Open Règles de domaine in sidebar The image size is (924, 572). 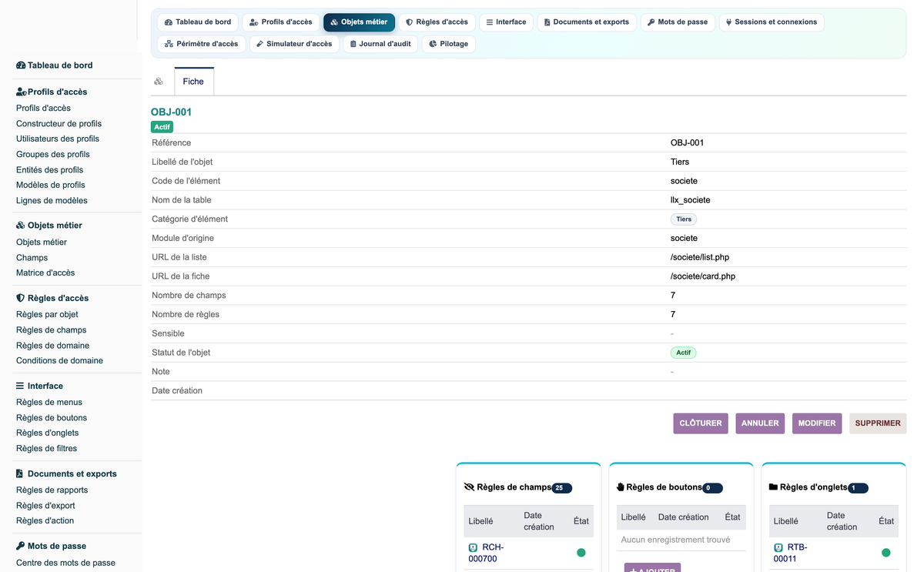[x=52, y=346]
